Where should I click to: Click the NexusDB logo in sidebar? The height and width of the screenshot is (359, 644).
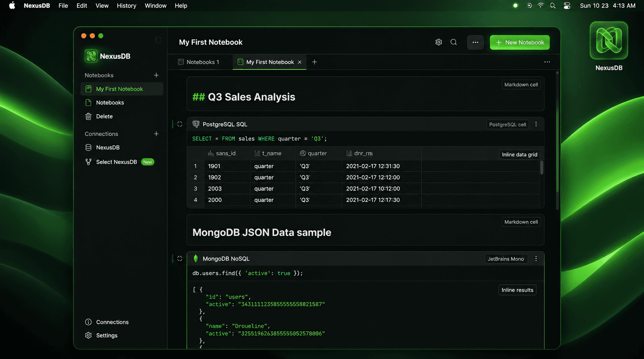coord(91,56)
